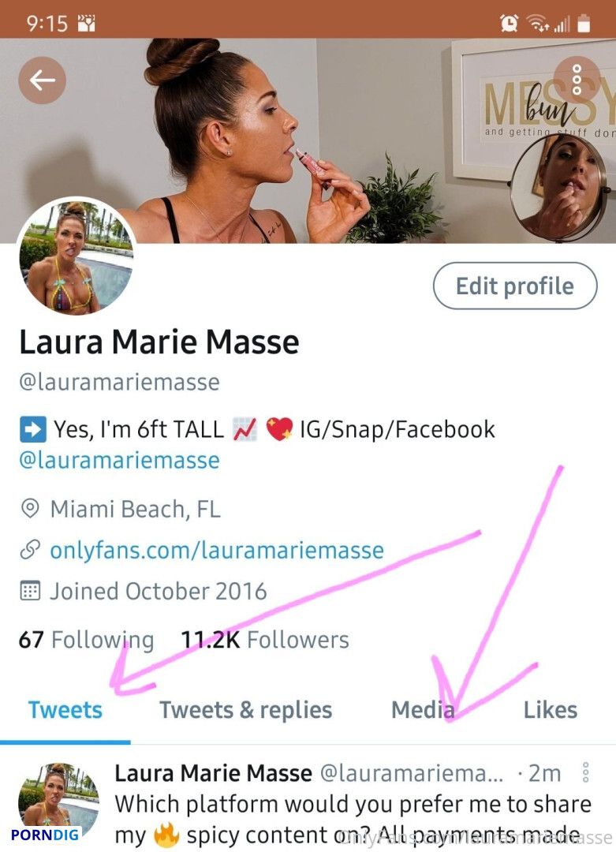Tap the location pin icon
Image resolution: width=616 pixels, height=852 pixels.
coord(30,509)
